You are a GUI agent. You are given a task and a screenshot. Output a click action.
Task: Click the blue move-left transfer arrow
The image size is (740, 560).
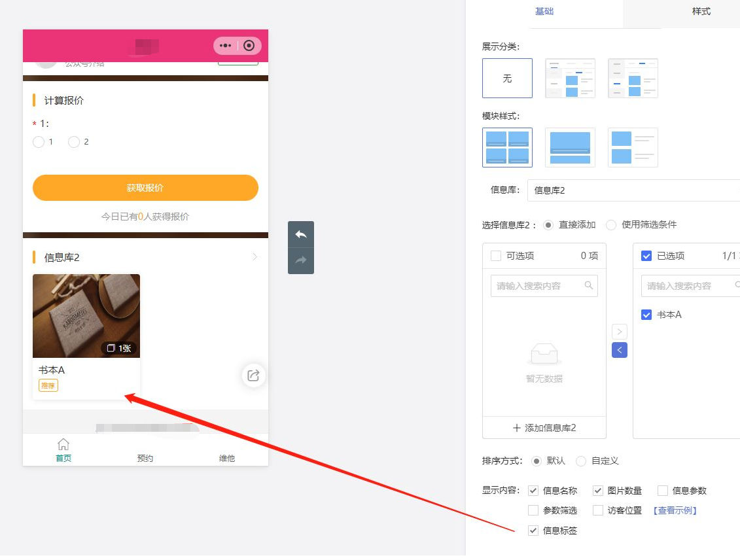[x=620, y=350]
